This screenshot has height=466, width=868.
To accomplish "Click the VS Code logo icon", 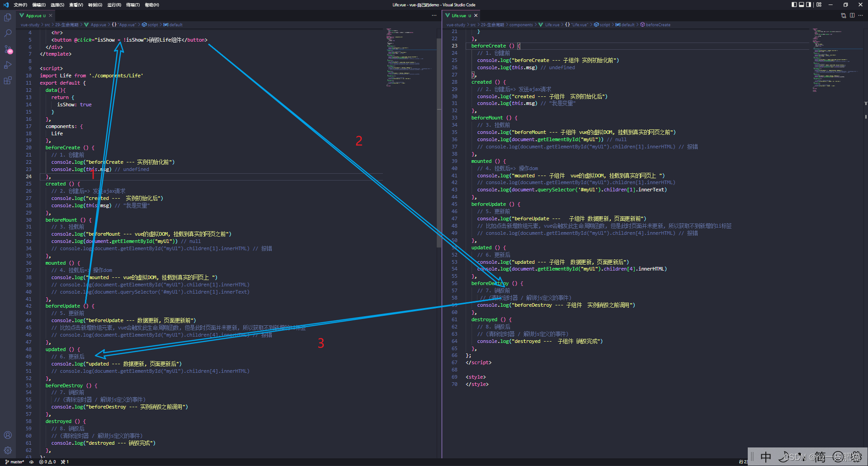I will (x=6, y=5).
